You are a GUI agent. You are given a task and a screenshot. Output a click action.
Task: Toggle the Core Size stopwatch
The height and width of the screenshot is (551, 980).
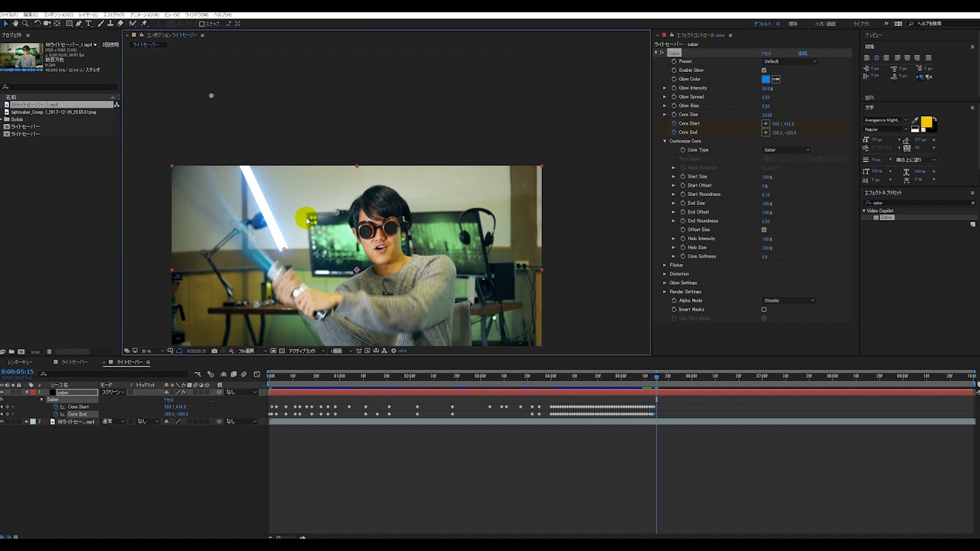(674, 114)
